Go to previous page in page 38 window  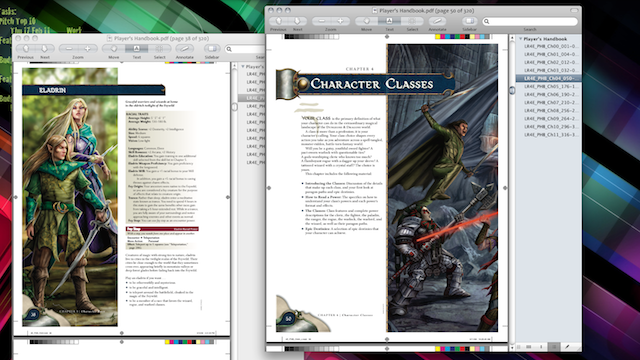click(25, 49)
